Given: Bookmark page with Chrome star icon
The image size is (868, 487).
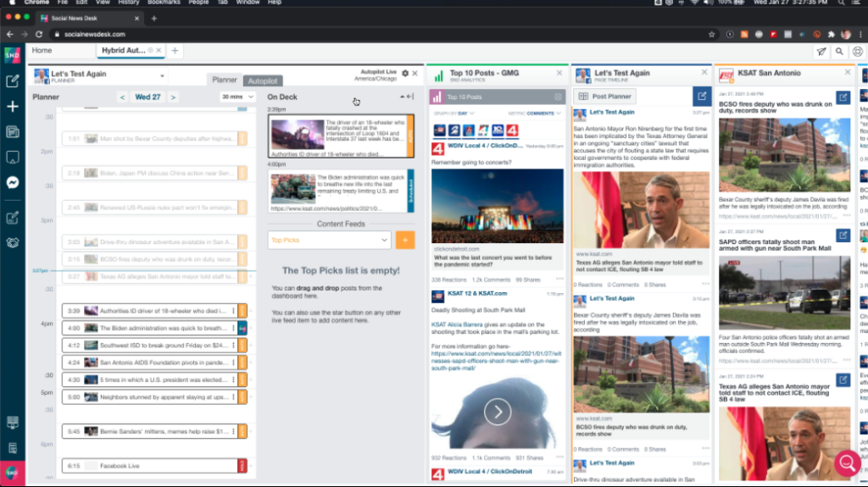Looking at the screenshot, I should pos(711,35).
